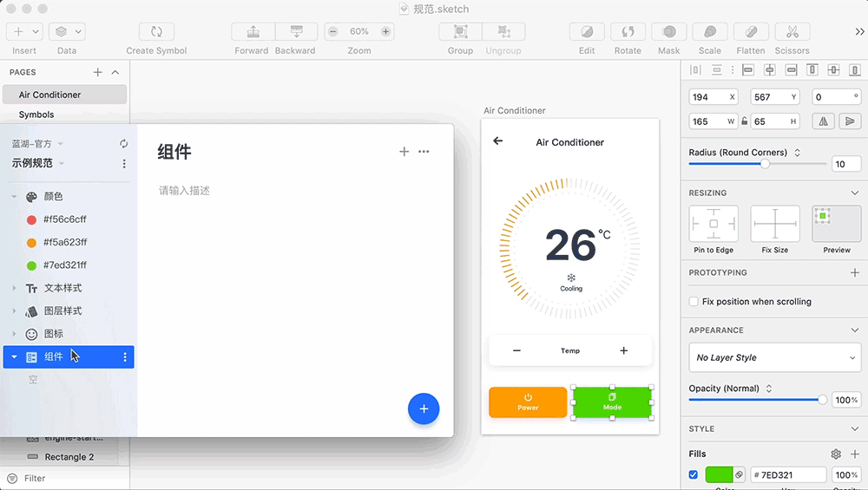Show more toolbar items
This screenshot has width=868, height=490.
pyautogui.click(x=859, y=31)
